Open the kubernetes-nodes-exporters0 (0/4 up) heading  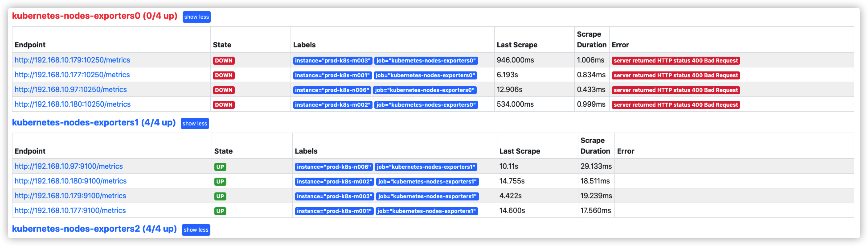click(x=95, y=16)
